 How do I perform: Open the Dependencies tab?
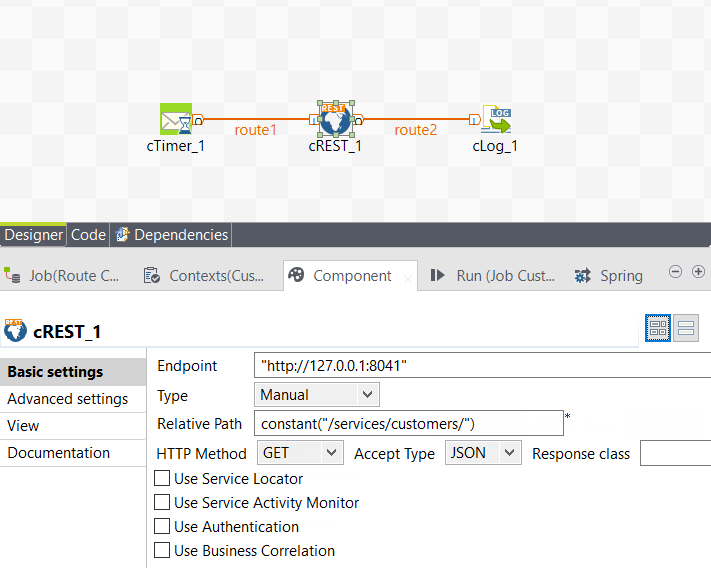(x=171, y=235)
